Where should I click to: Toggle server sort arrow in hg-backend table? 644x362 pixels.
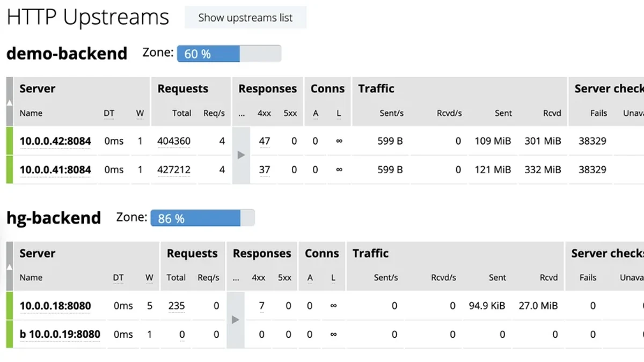(x=9, y=267)
